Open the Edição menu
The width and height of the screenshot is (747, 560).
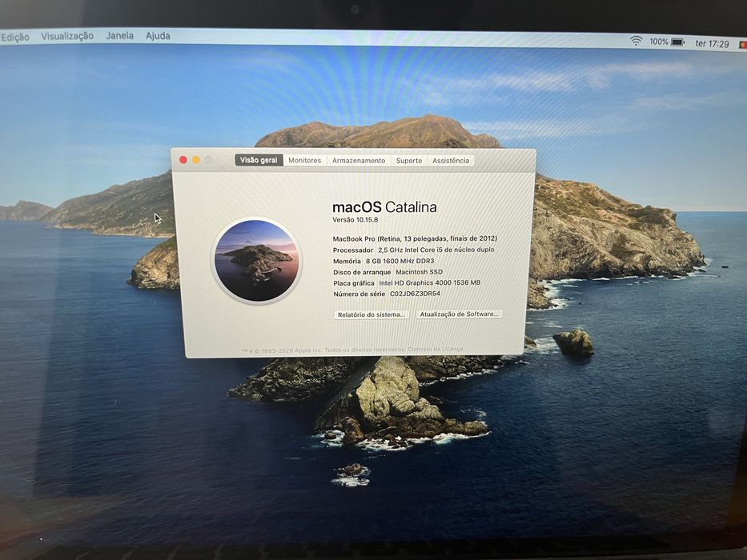[x=14, y=37]
